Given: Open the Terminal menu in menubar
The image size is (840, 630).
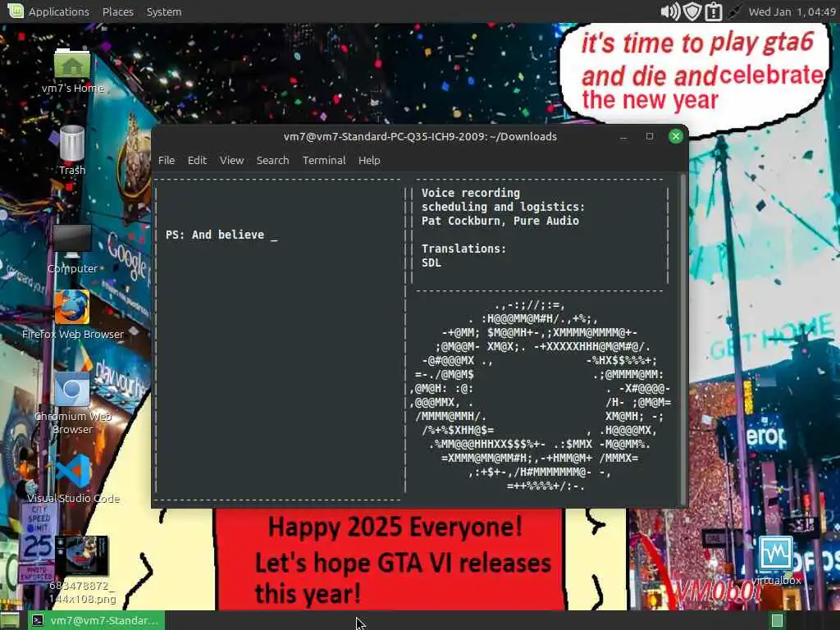Looking at the screenshot, I should pyautogui.click(x=323, y=160).
